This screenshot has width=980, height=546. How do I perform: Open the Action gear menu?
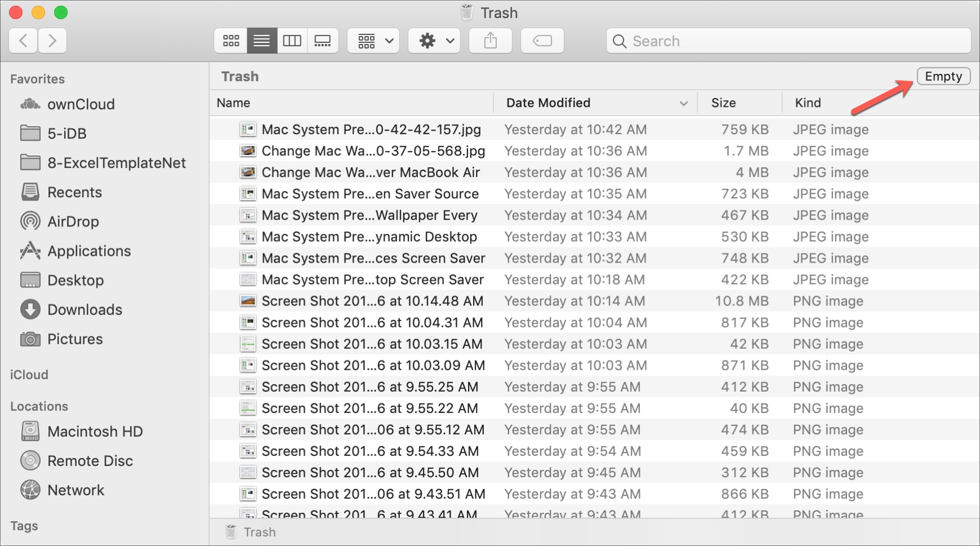[x=434, y=41]
